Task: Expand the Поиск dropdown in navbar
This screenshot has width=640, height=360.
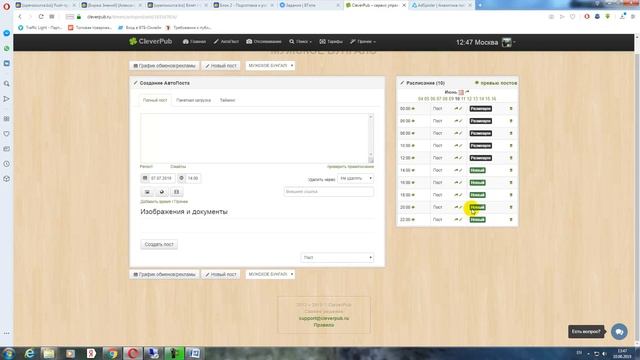Action: [300, 42]
